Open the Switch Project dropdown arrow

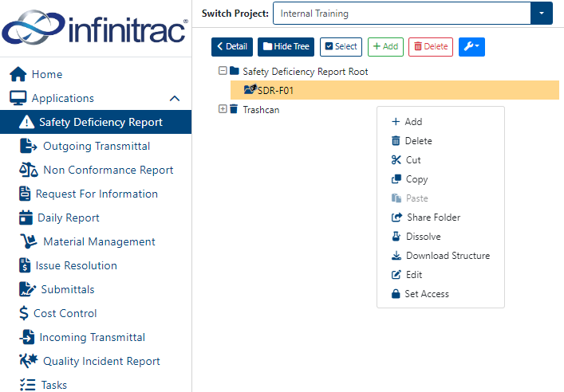click(x=542, y=14)
